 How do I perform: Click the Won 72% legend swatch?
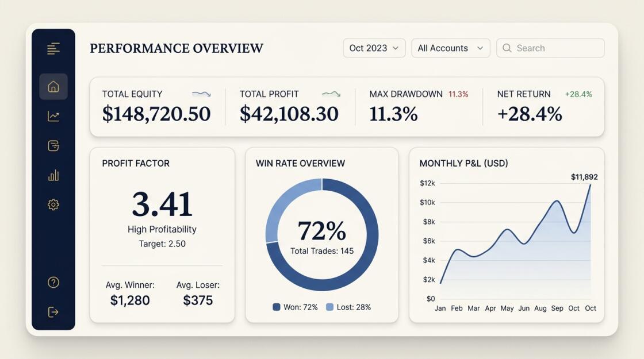[x=277, y=307]
